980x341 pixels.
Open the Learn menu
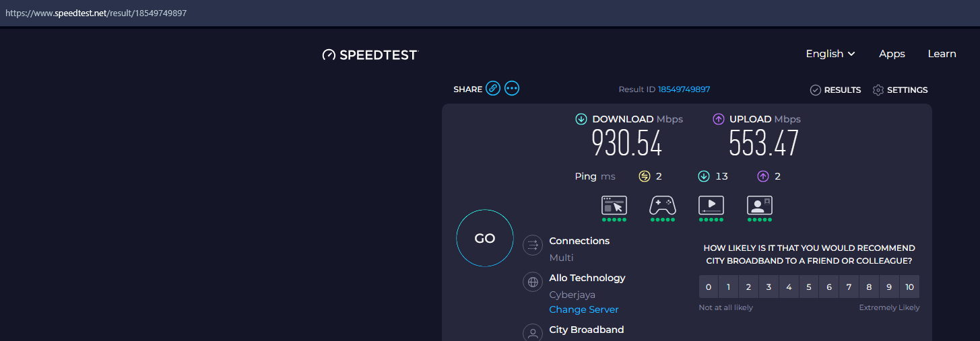tap(942, 54)
